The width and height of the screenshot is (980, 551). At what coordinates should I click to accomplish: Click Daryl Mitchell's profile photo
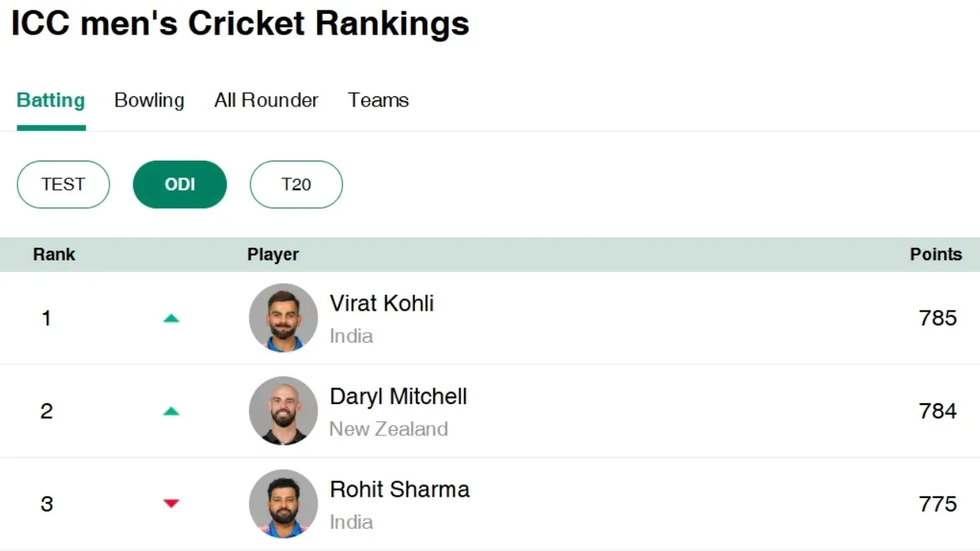(x=283, y=411)
